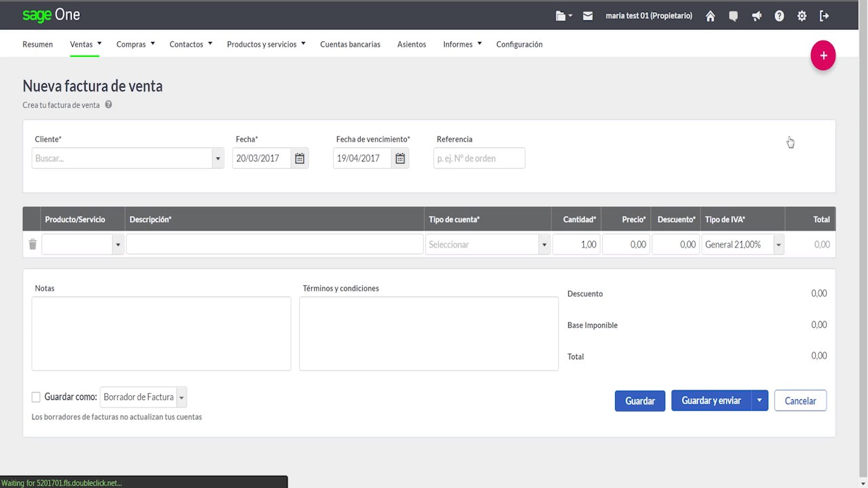This screenshot has height=488, width=868.
Task: Open the Tipo de IVA 'General 21,00%' dropdown
Action: click(743, 245)
